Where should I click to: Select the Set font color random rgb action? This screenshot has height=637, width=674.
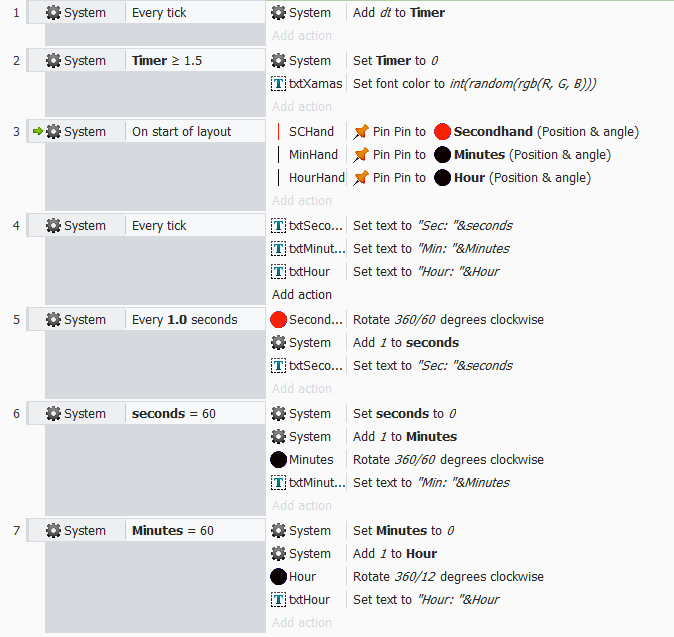475,83
